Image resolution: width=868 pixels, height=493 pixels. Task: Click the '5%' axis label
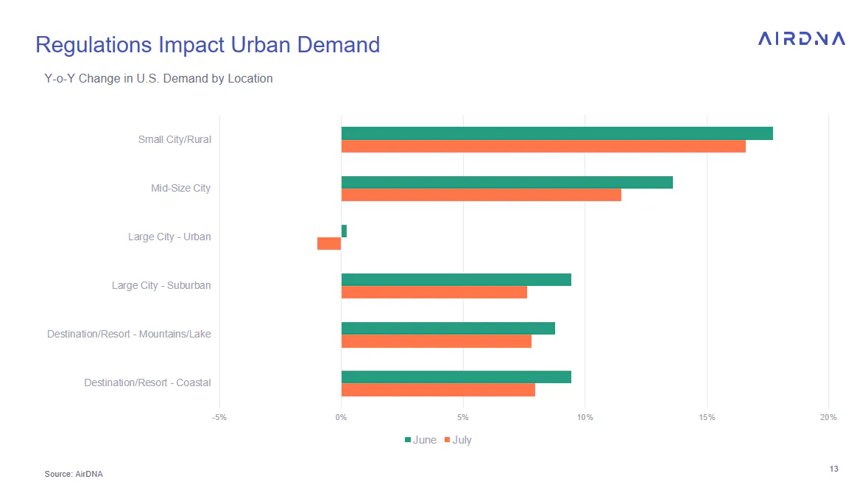tap(463, 418)
